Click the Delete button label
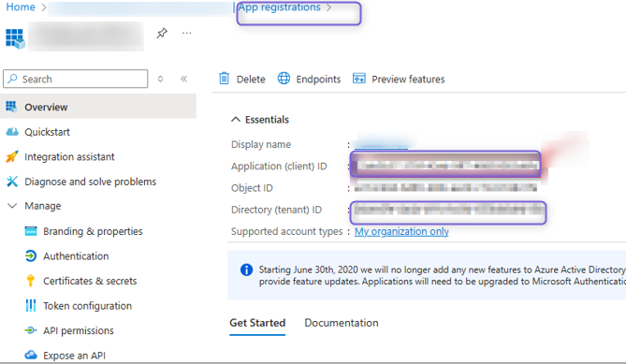Image resolution: width=626 pixels, height=364 pixels. [x=251, y=80]
